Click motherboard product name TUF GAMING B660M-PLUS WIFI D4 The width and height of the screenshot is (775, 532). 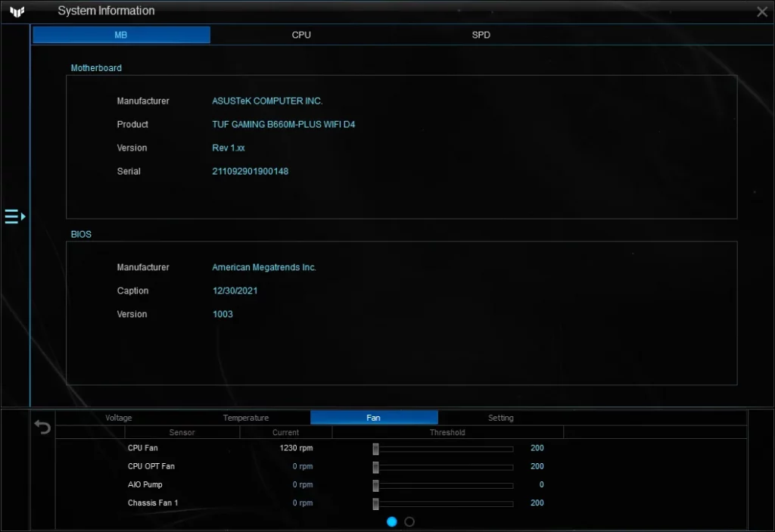[284, 125]
